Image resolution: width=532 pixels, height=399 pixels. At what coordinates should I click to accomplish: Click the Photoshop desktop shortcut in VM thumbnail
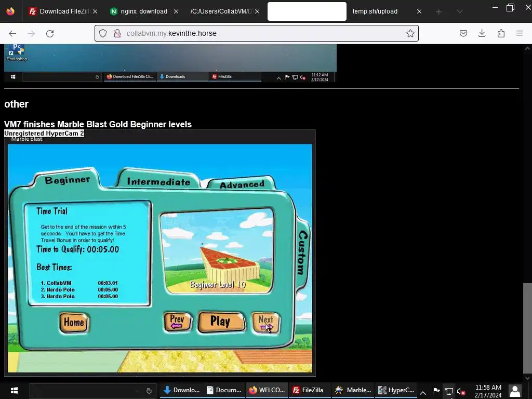[17, 52]
